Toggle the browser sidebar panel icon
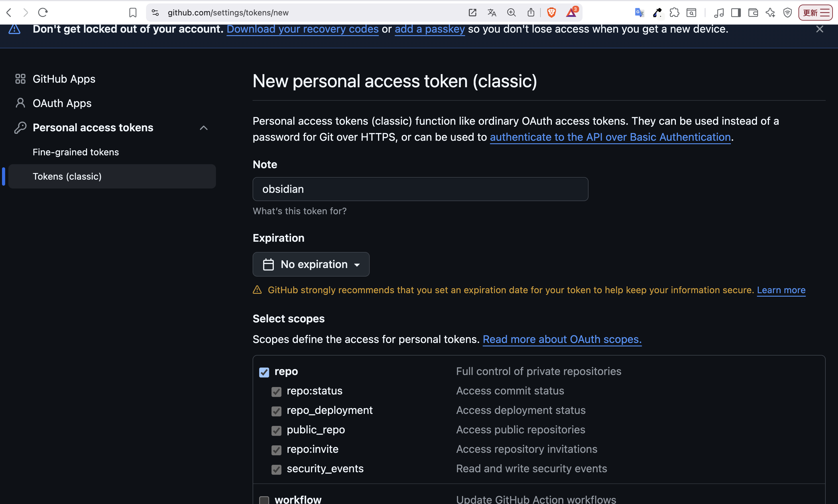The image size is (838, 504). [x=736, y=13]
